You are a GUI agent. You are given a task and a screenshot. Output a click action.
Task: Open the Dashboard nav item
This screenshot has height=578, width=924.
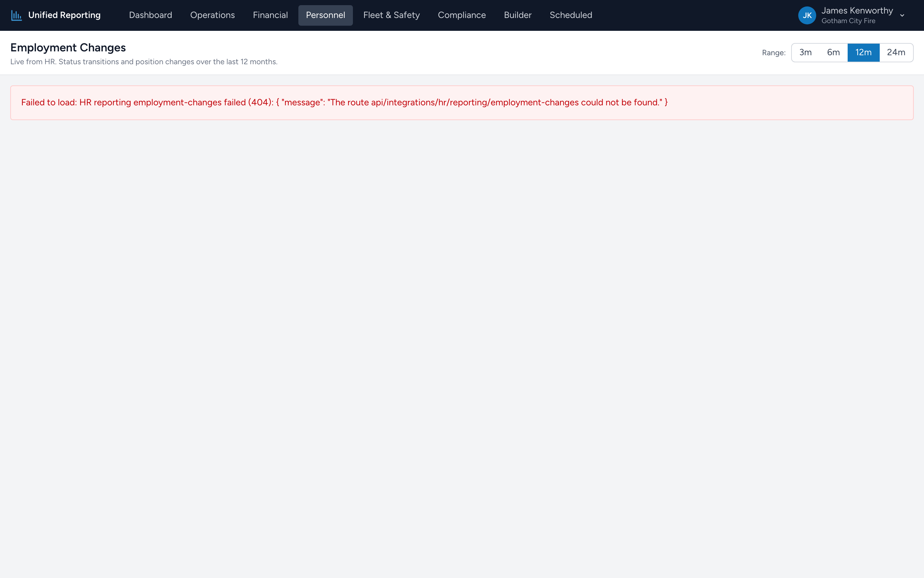point(150,15)
